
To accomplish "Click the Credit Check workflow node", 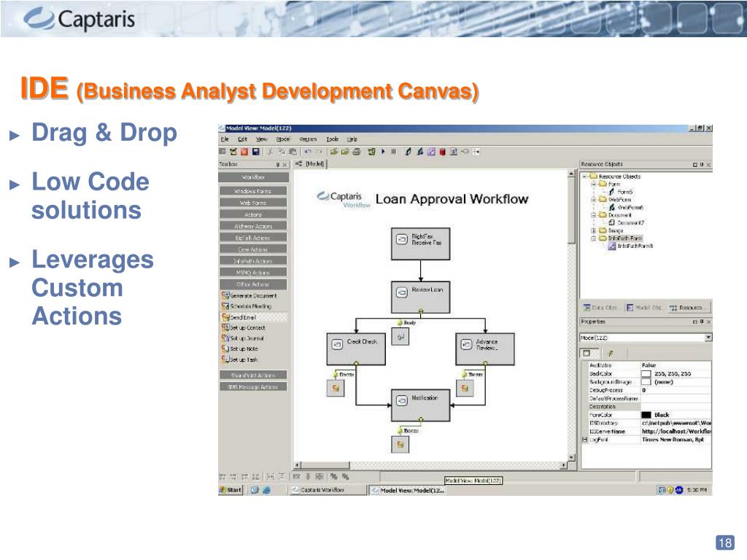I will pyautogui.click(x=356, y=349).
